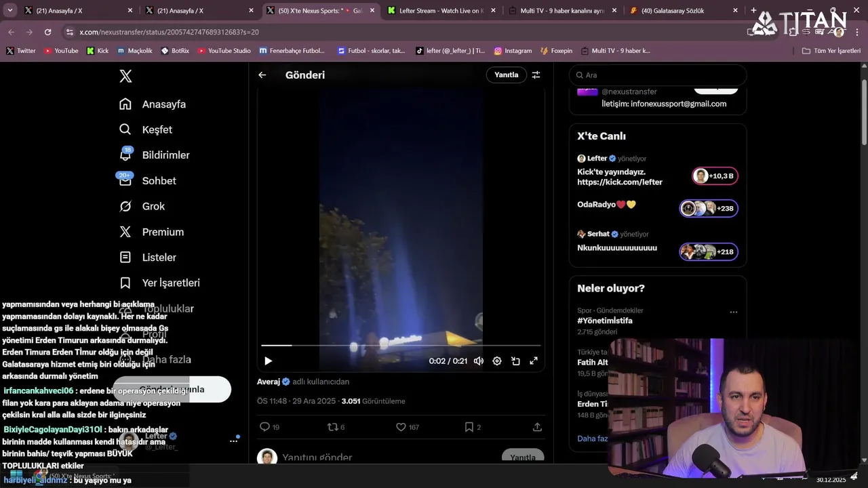Open more options for #Yönetimİstifa trend

[733, 312]
